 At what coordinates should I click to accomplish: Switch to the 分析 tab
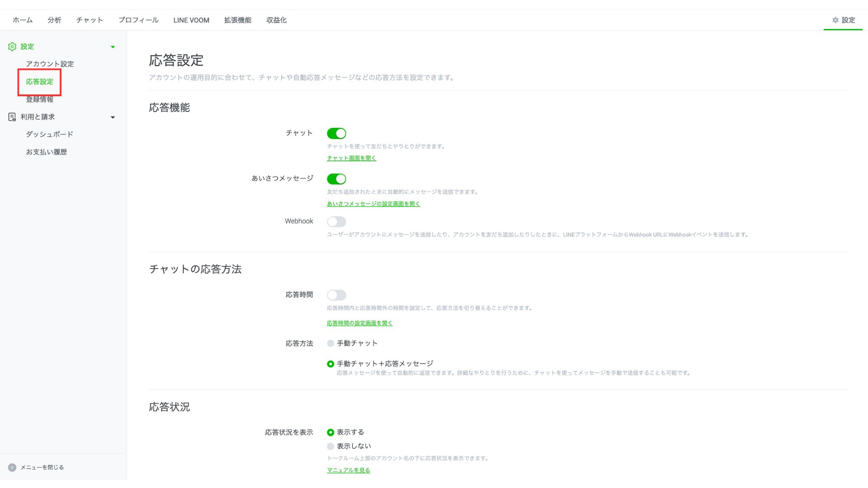click(x=54, y=20)
